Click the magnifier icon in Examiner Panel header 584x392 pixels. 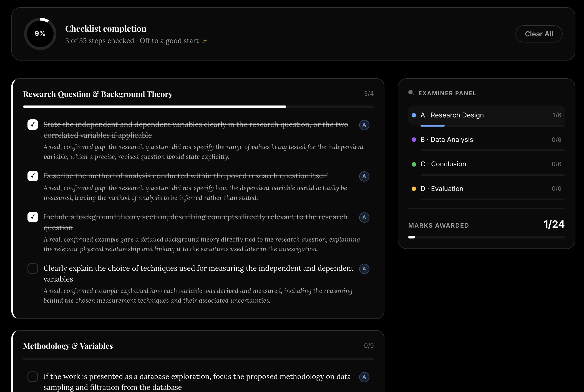(x=411, y=93)
